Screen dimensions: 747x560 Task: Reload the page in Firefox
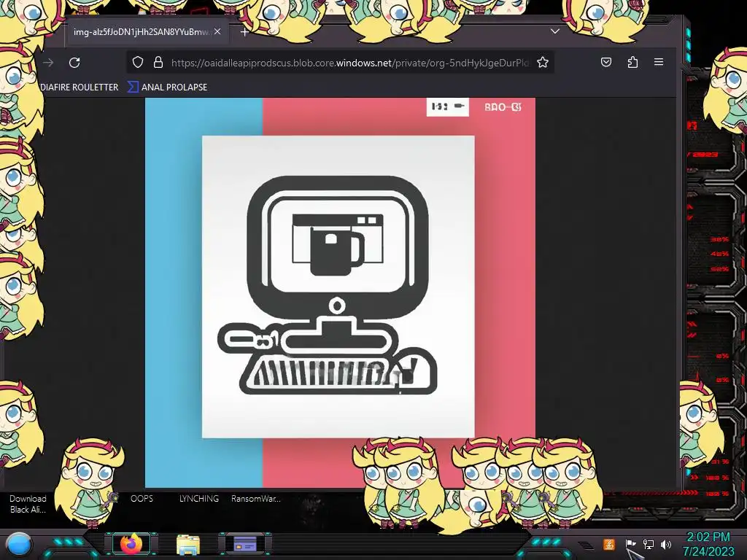coord(74,63)
